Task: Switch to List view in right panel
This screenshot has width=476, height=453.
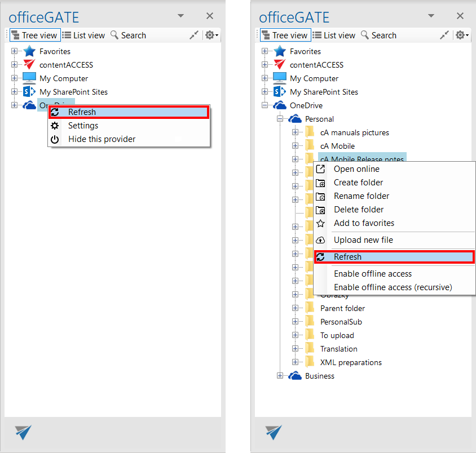Action: pos(334,35)
